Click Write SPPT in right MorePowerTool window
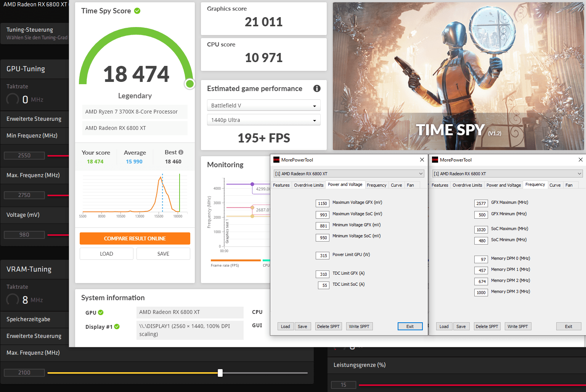The image size is (586, 392). click(x=518, y=326)
